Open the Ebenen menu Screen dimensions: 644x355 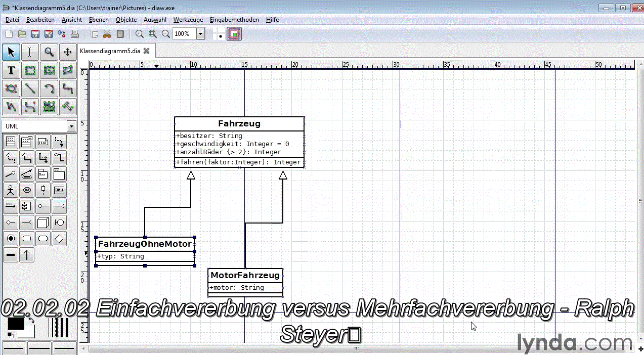click(x=99, y=20)
